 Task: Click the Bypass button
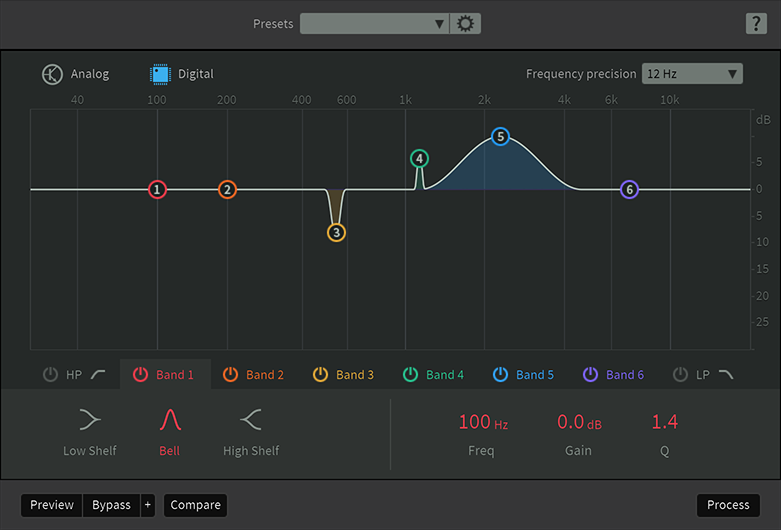click(x=111, y=505)
